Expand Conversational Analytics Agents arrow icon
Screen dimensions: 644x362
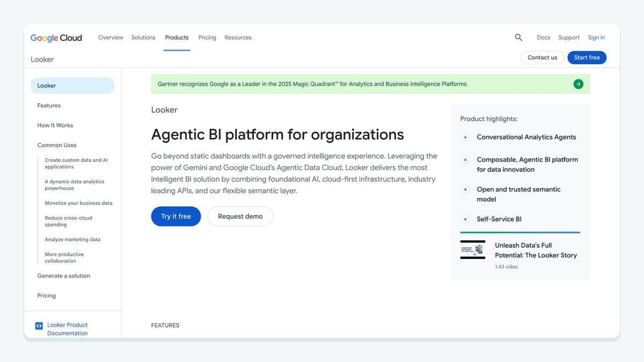(465, 137)
